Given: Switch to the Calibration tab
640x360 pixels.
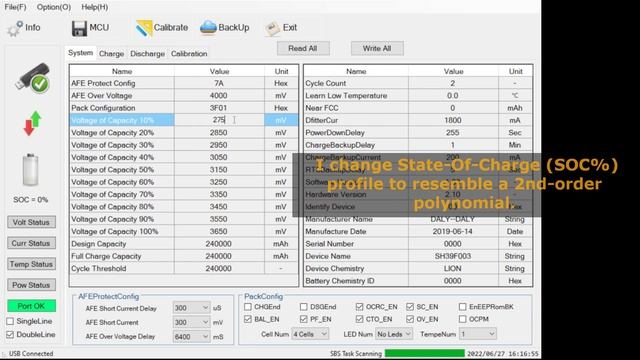Looking at the screenshot, I should click(189, 53).
